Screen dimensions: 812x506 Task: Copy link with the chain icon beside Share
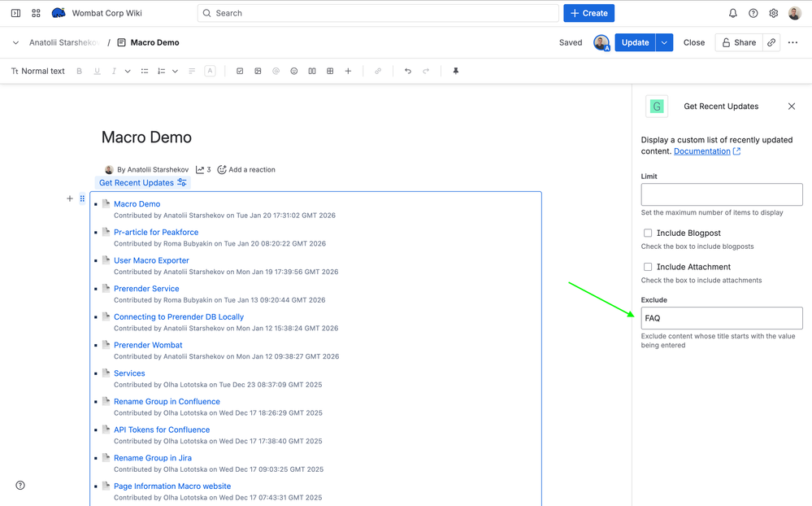(771, 42)
